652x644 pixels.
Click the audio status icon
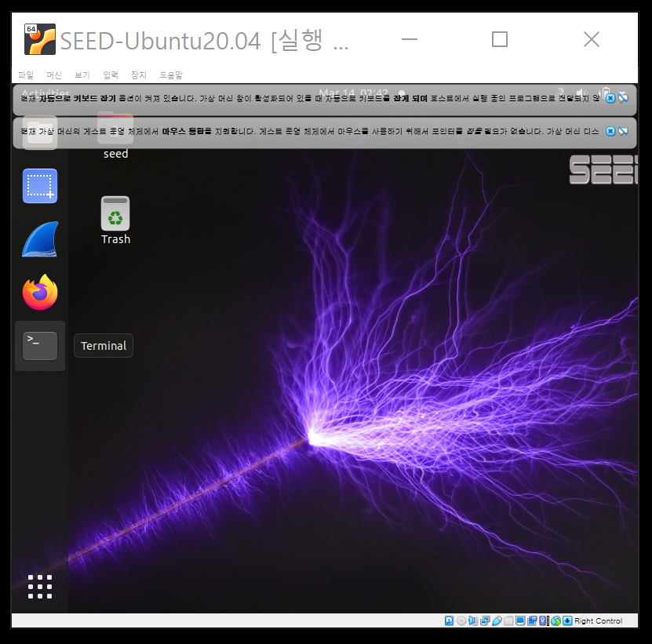(473, 620)
